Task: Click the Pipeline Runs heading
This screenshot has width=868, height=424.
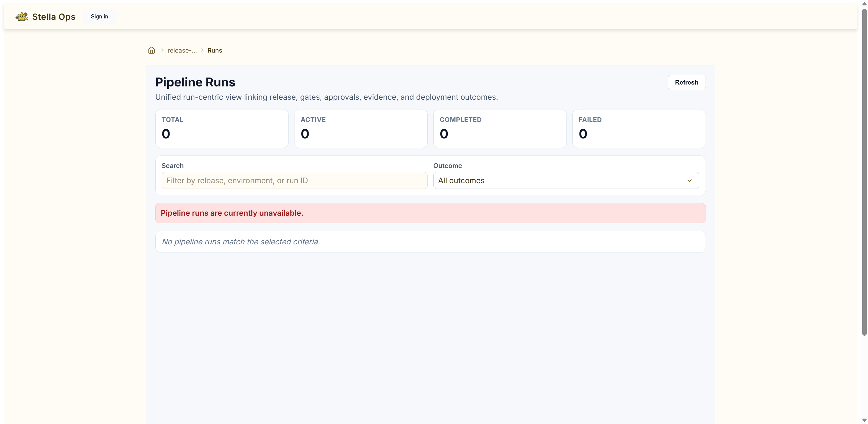Action: click(195, 82)
